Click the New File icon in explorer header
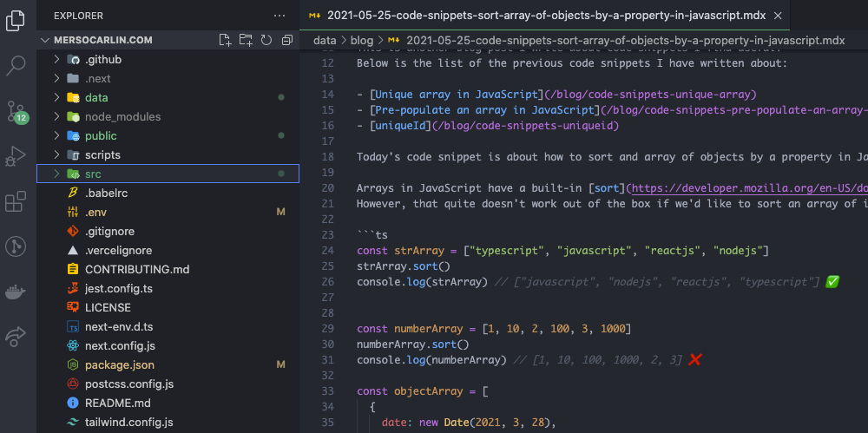 224,40
